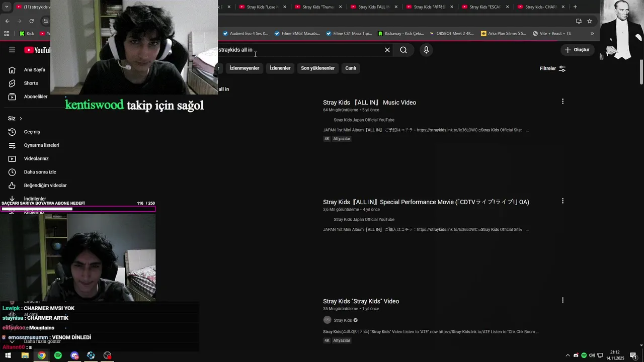The width and height of the screenshot is (644, 362).
Task: Open Fifine CS1 Masa Tipi bookmark
Action: [x=349, y=34]
